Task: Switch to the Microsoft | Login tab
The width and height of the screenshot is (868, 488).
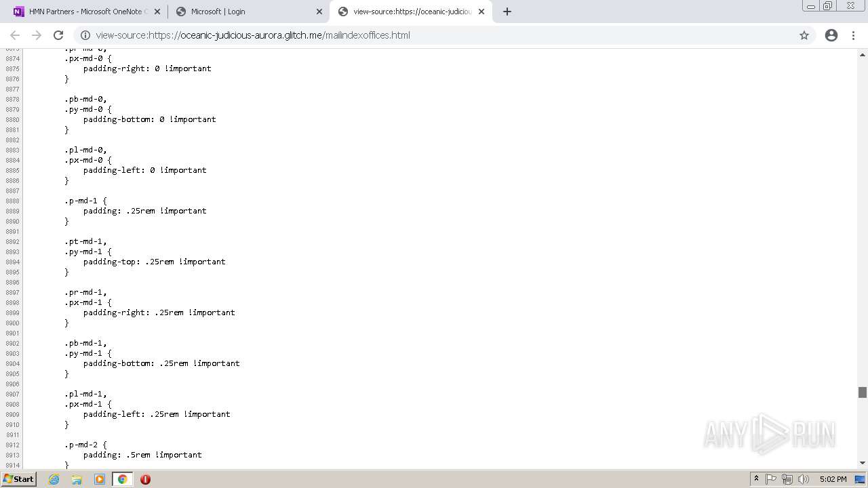Action: (x=248, y=12)
